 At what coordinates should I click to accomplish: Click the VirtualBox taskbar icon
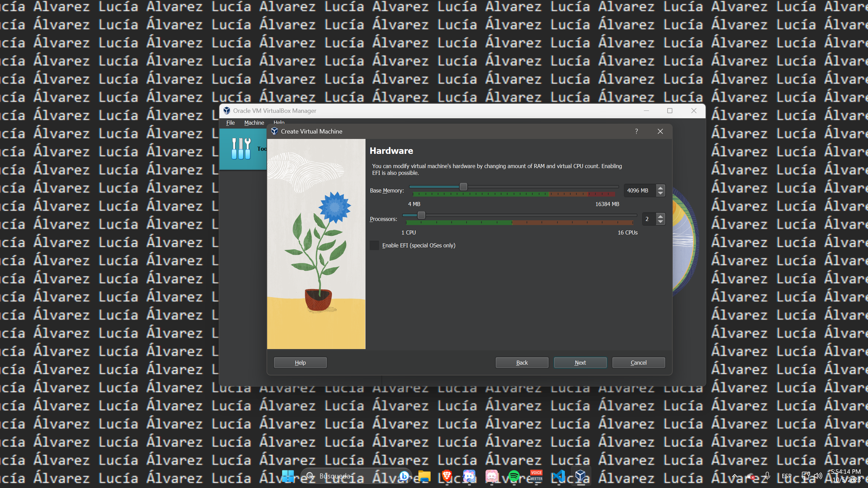(580, 476)
